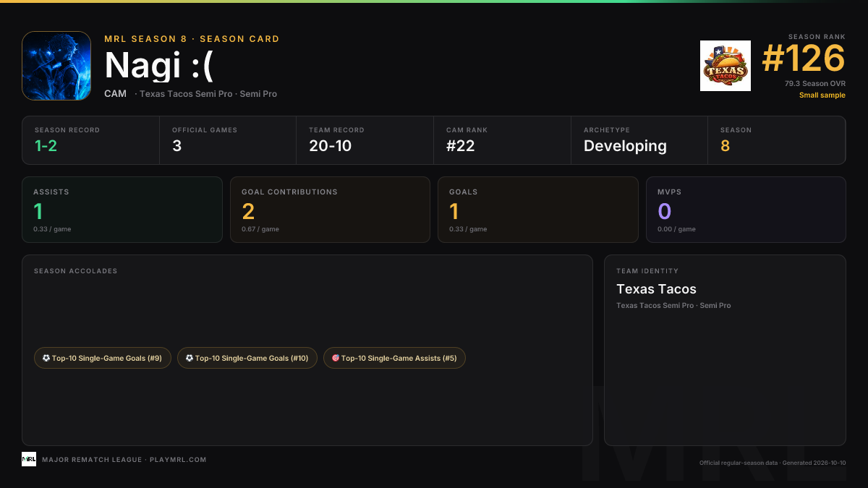Select Top-10 Single-Game Assists (#5) badge
Screen dimensions: 868x488
[394, 358]
